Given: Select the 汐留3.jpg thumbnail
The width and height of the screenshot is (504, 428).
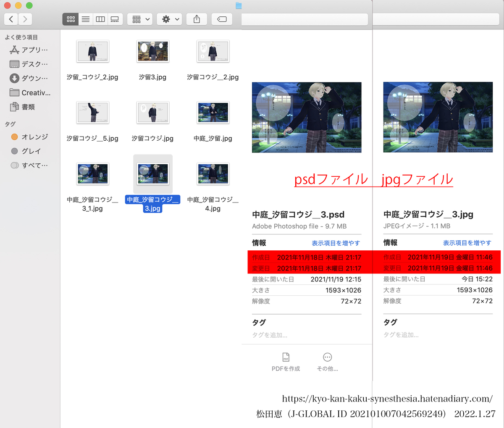Looking at the screenshot, I should [153, 51].
